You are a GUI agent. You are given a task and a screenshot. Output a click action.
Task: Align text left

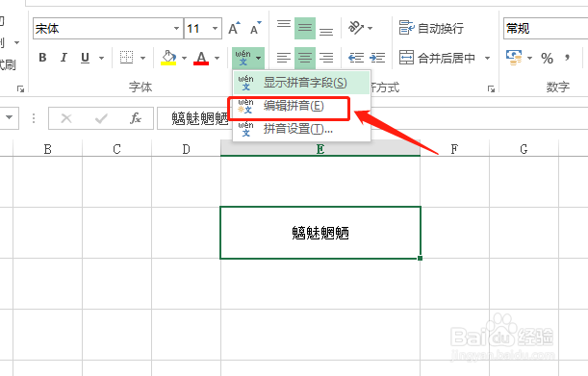[x=284, y=58]
